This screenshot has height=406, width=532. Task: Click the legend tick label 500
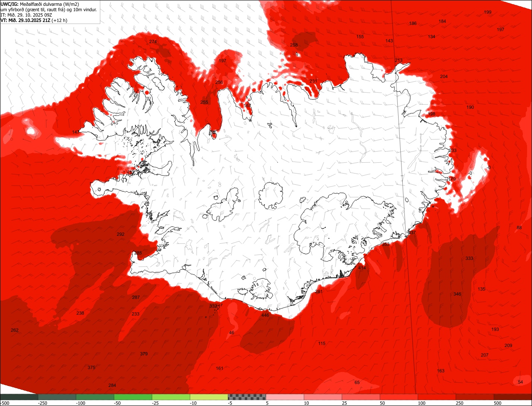click(498, 403)
